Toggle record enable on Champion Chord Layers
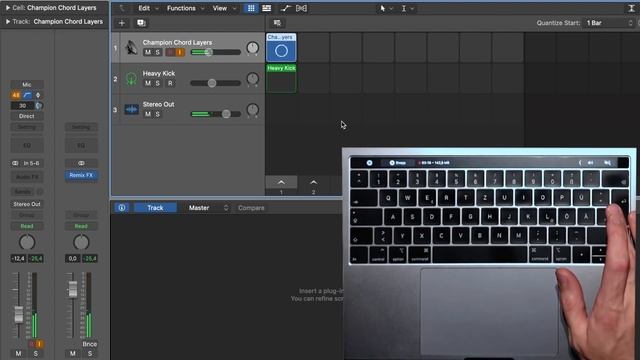Viewport: 640px width, 360px height. click(170, 52)
